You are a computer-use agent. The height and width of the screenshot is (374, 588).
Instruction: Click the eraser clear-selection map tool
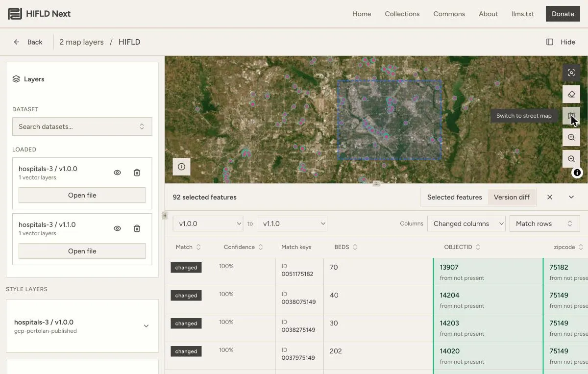(571, 94)
